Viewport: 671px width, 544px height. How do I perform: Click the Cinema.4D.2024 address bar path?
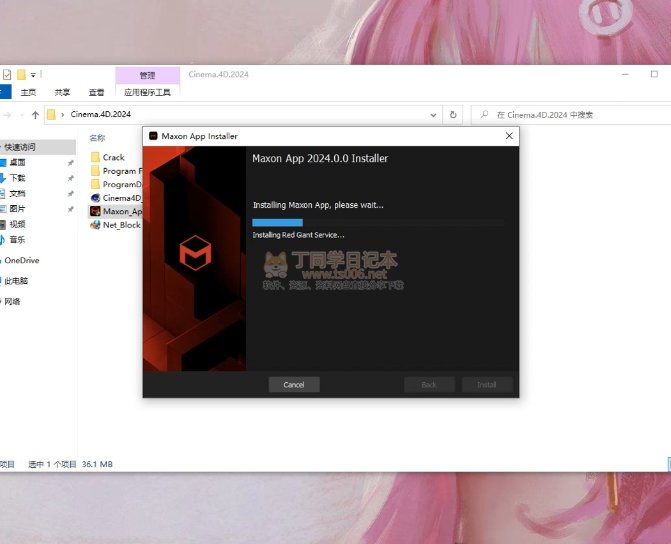point(101,114)
